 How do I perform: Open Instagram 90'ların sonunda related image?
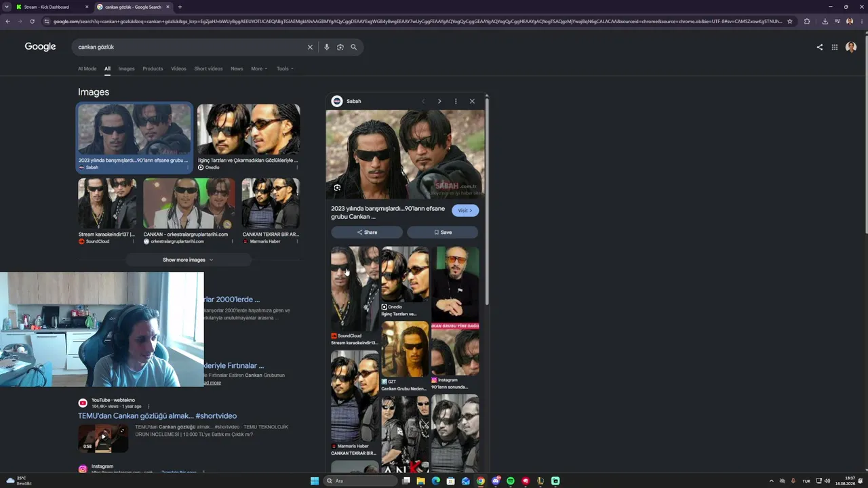[455, 352]
